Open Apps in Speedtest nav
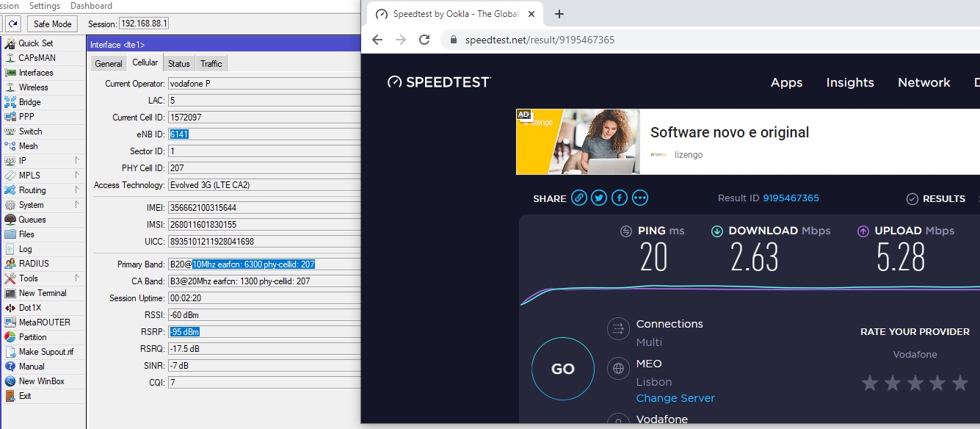 click(786, 82)
